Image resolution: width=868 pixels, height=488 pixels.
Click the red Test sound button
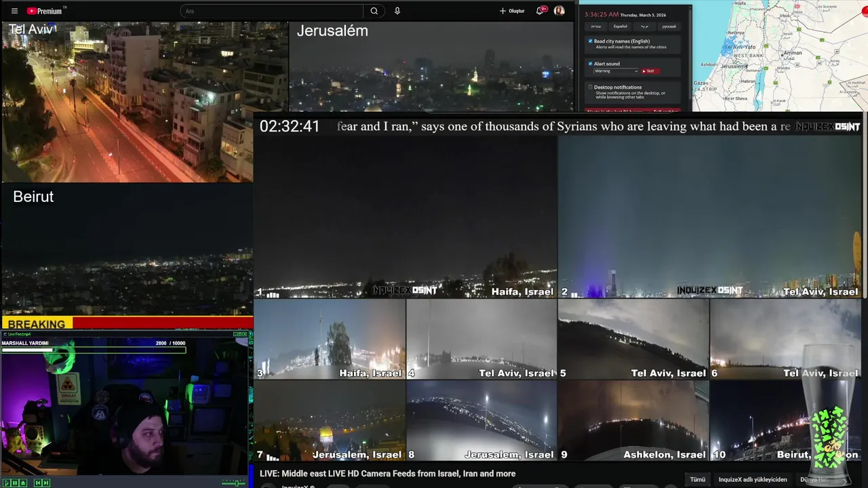[x=650, y=71]
